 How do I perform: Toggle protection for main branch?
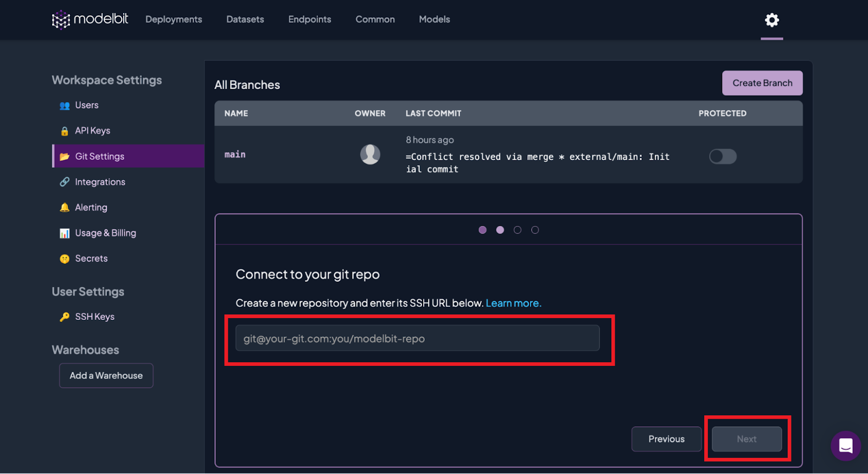tap(723, 156)
